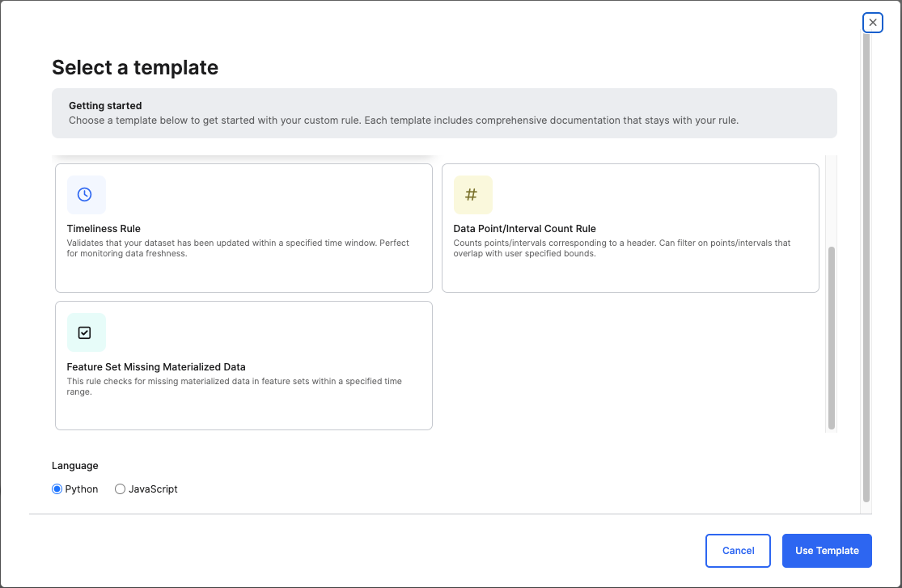This screenshot has height=588, width=902.
Task: Click the Select a template heading
Action: click(135, 68)
